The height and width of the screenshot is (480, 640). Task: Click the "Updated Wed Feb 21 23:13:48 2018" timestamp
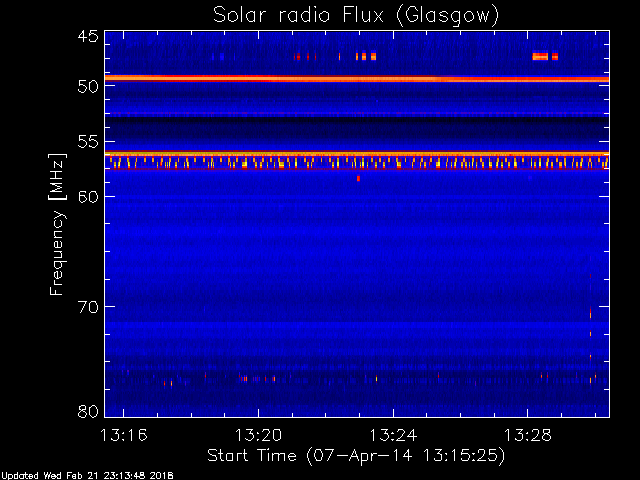point(87,476)
